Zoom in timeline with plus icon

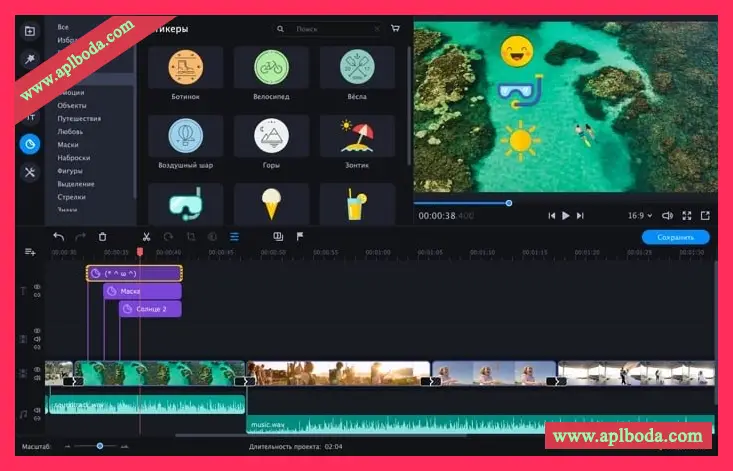(x=124, y=447)
